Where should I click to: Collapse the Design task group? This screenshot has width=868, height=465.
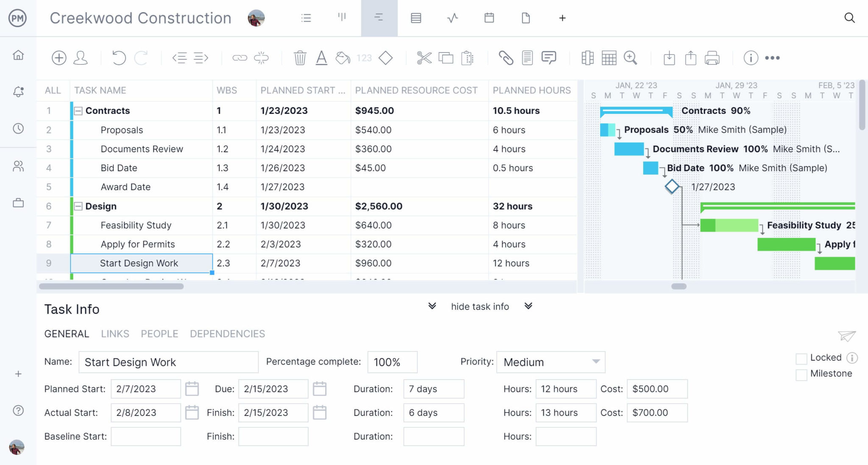[x=78, y=206]
